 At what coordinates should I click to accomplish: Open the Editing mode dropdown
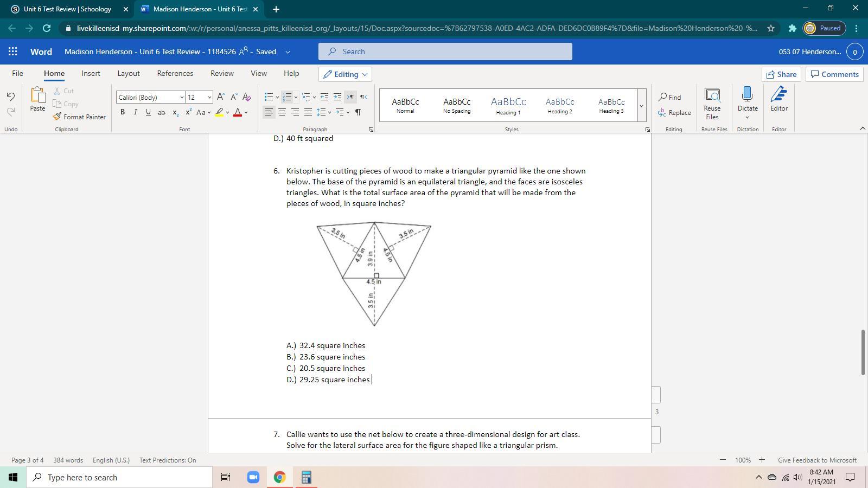(x=346, y=74)
